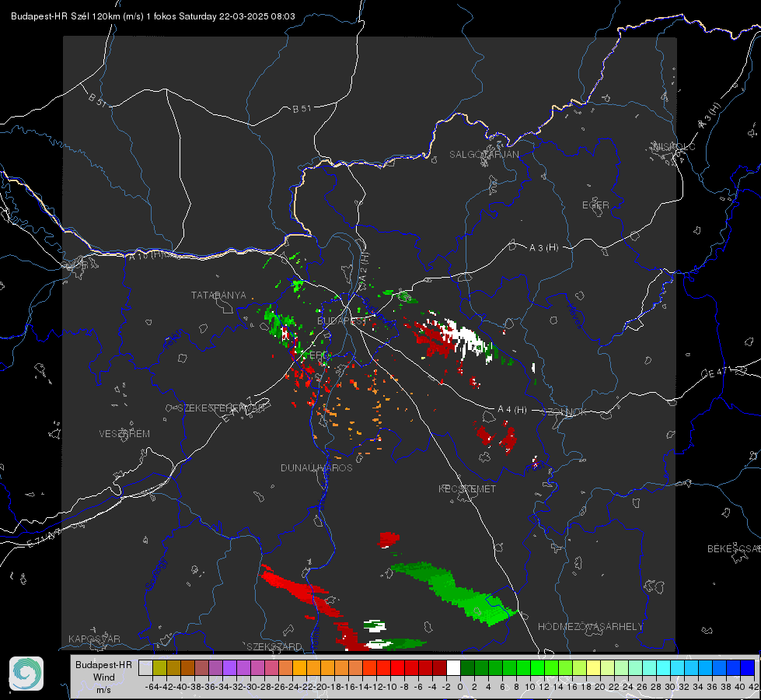Image resolution: width=761 pixels, height=700 pixels.
Task: Click the KAPOSVAR city label
Action: [94, 639]
